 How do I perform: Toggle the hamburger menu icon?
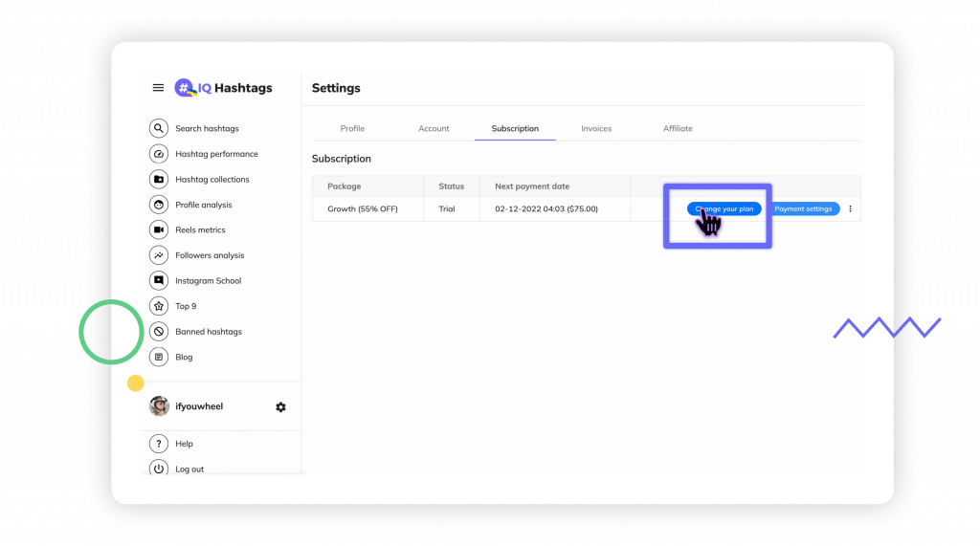pos(158,88)
